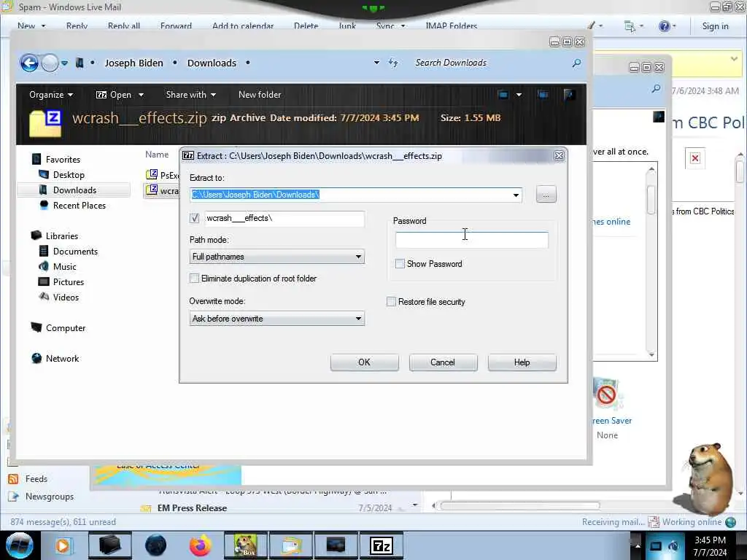Click the clock in system tray

click(710, 546)
